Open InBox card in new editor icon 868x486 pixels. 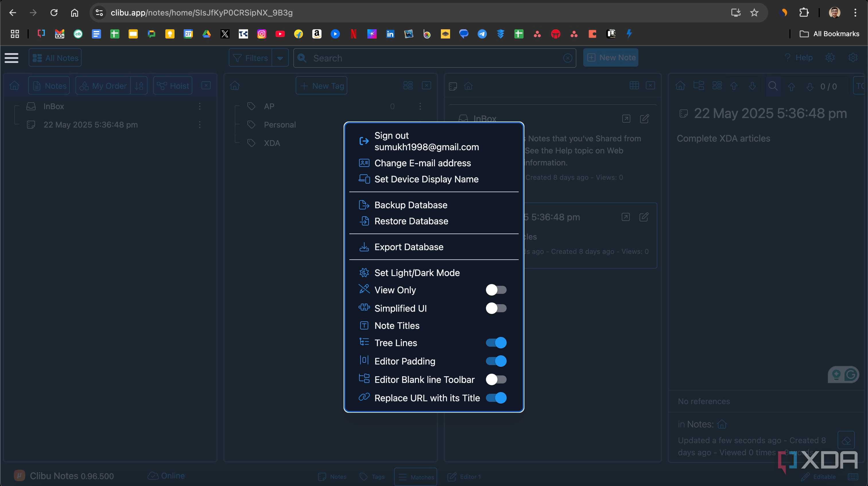(626, 119)
